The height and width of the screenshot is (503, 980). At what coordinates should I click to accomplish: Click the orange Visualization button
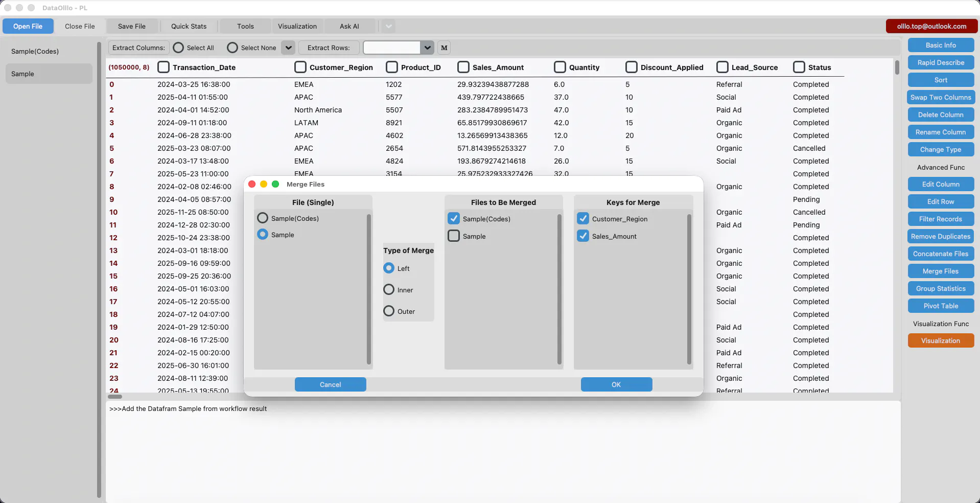point(941,340)
